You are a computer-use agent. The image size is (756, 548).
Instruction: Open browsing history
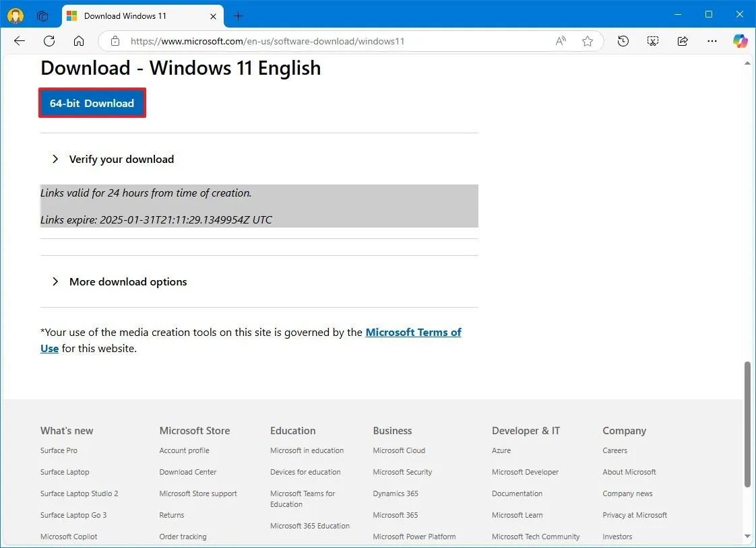623,41
